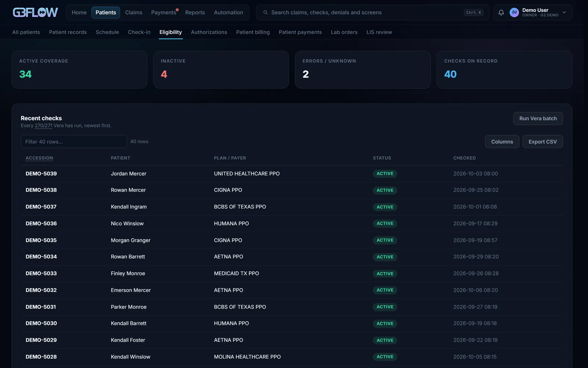Select patient Kendall Ingram

[x=129, y=207]
